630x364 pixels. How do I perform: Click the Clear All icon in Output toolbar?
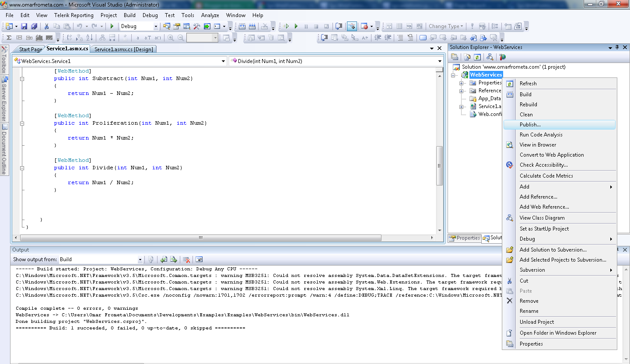[x=186, y=259]
